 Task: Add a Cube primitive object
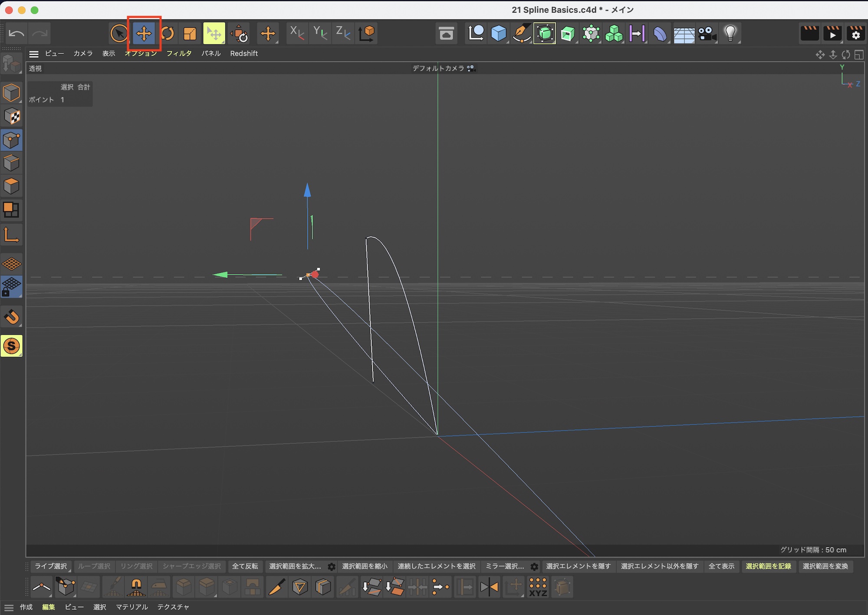(x=498, y=33)
